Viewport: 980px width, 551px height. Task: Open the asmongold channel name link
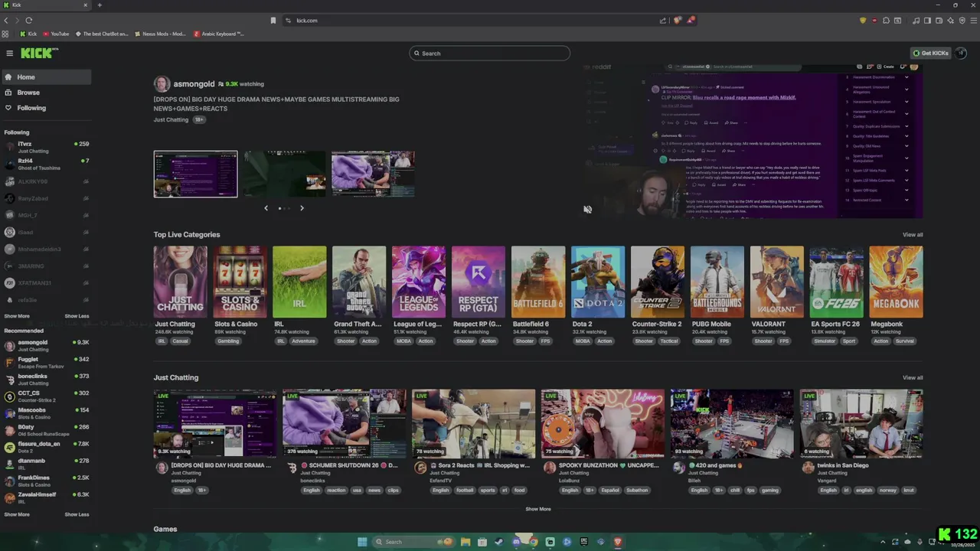coord(194,84)
